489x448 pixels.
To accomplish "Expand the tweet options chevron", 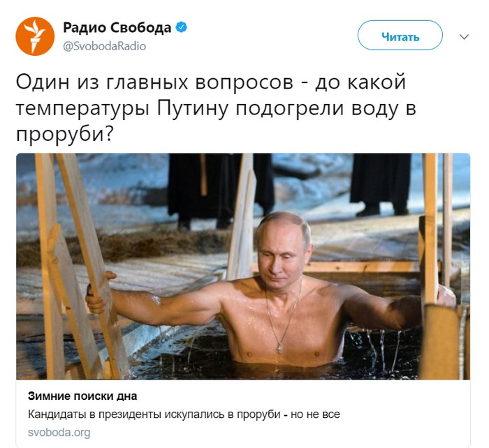I will [464, 37].
